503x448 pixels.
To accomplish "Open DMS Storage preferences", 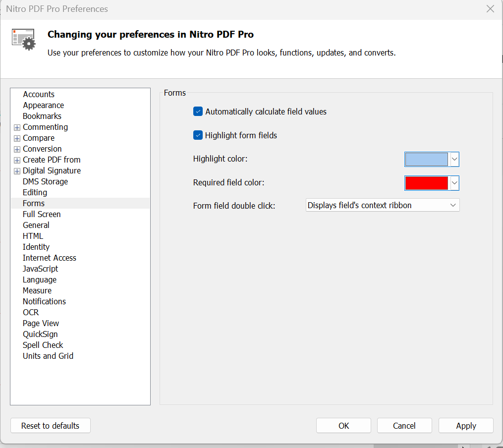I will [45, 181].
